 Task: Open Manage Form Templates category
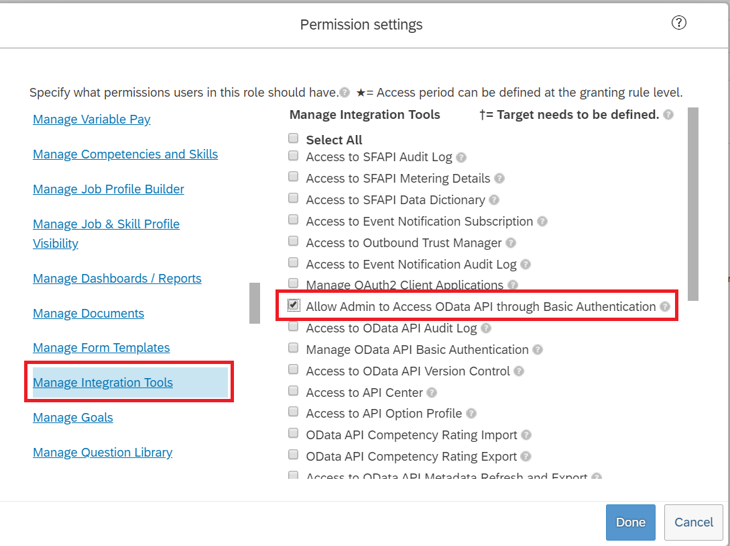pyautogui.click(x=101, y=347)
